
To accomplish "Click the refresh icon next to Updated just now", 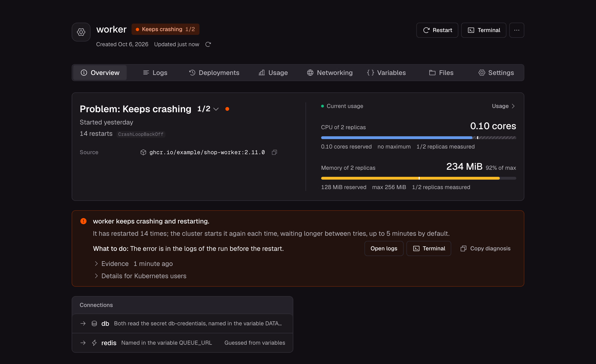I will click(x=208, y=44).
